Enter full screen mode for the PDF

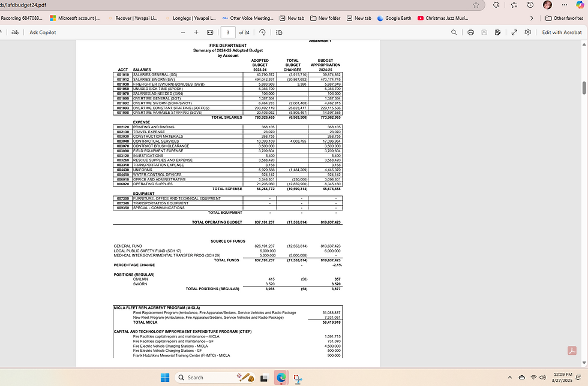click(x=515, y=32)
